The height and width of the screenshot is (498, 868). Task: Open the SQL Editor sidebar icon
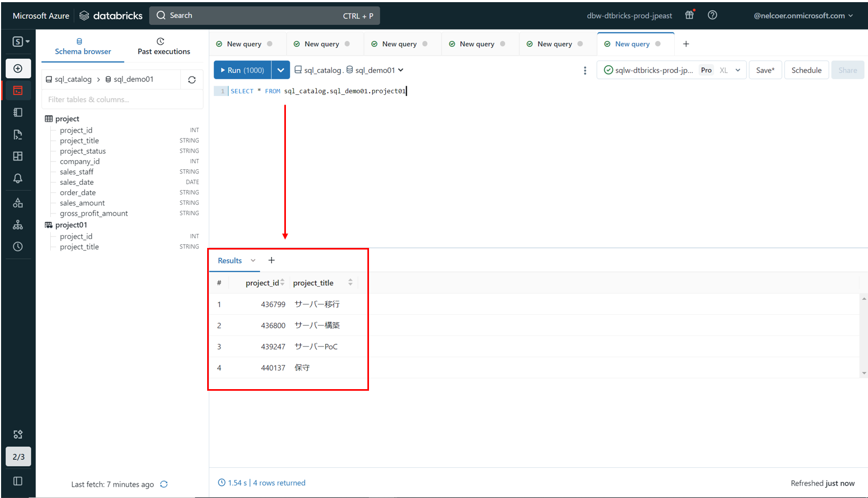point(18,91)
